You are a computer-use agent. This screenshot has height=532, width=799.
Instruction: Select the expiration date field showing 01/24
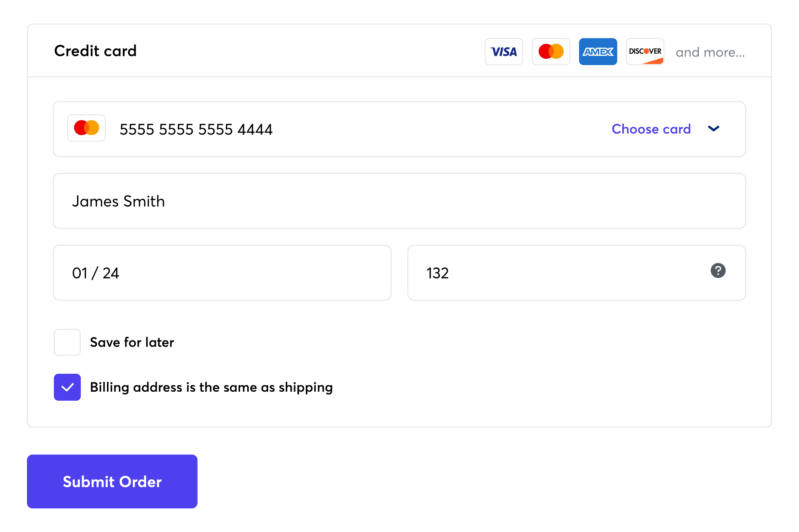(x=222, y=273)
